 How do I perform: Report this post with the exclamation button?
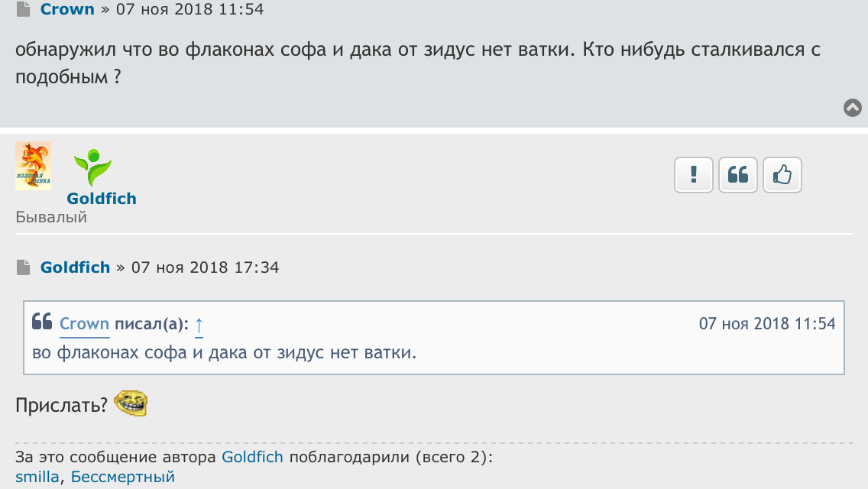coord(694,176)
